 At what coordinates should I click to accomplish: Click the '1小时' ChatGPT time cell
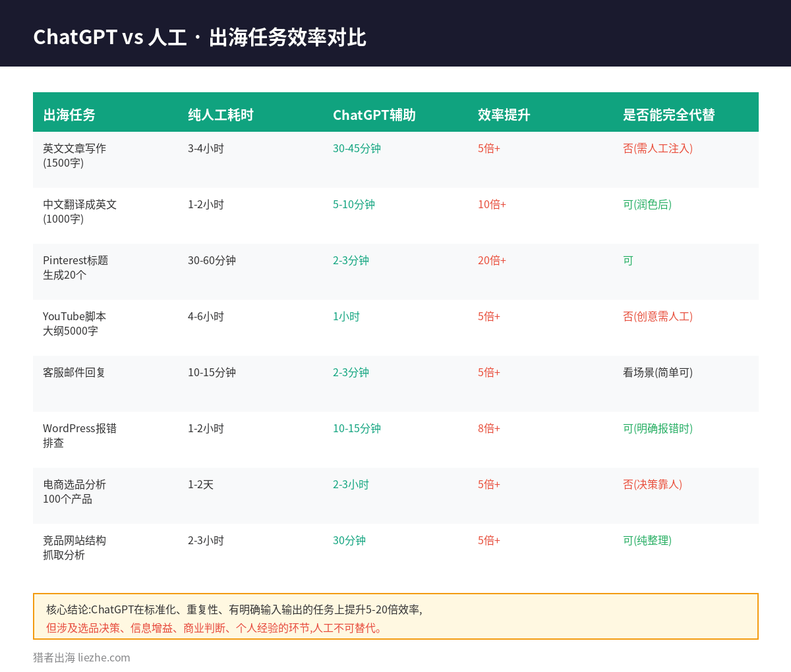point(346,316)
